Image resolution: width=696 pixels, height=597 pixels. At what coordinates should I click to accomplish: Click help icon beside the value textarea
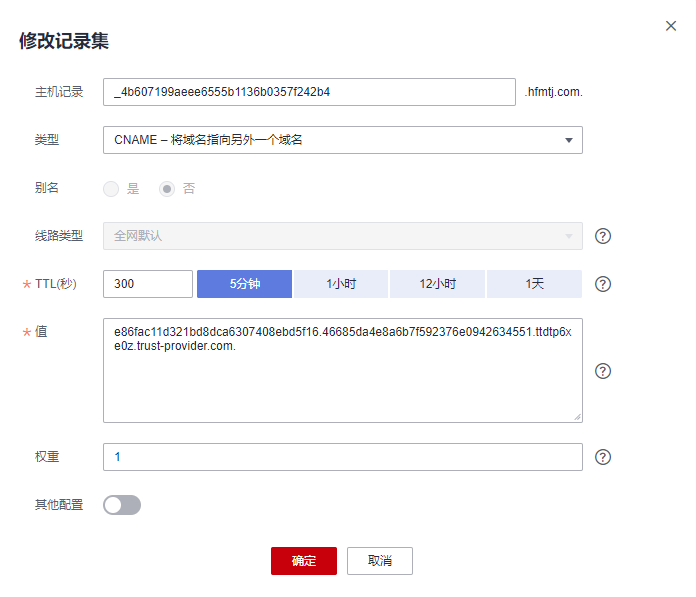click(602, 371)
